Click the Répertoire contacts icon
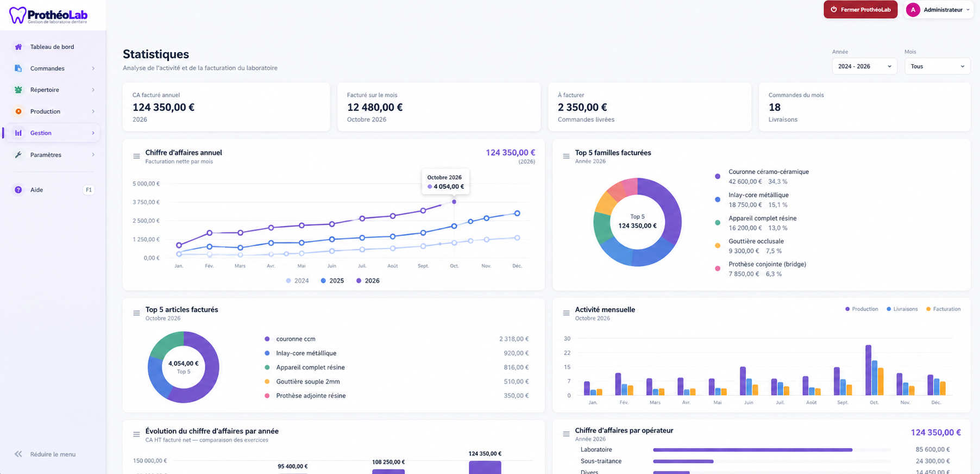This screenshot has width=980, height=474. point(18,90)
